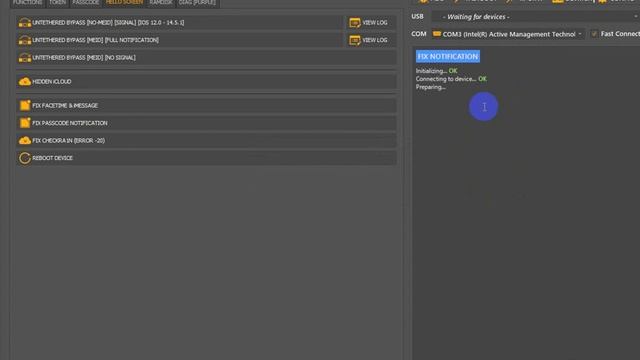Viewport: 640px width, 360px height.
Task: Click the COM port icon before COM3
Action: 437,34
